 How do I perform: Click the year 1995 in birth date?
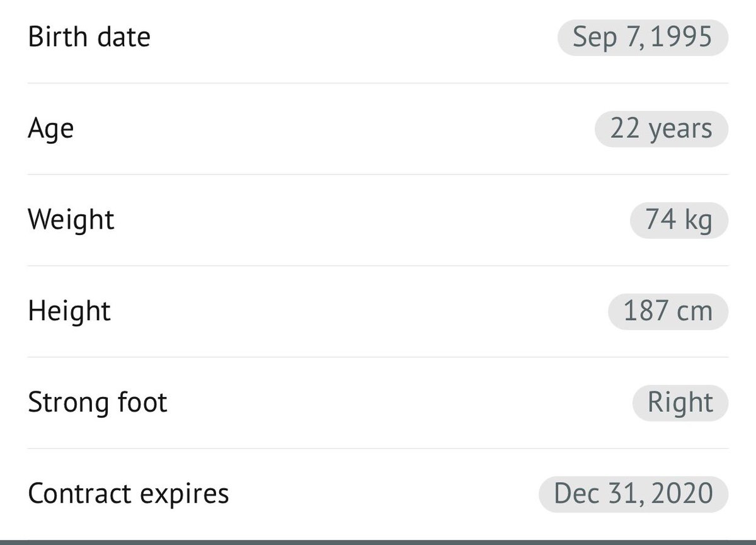pyautogui.click(x=682, y=37)
